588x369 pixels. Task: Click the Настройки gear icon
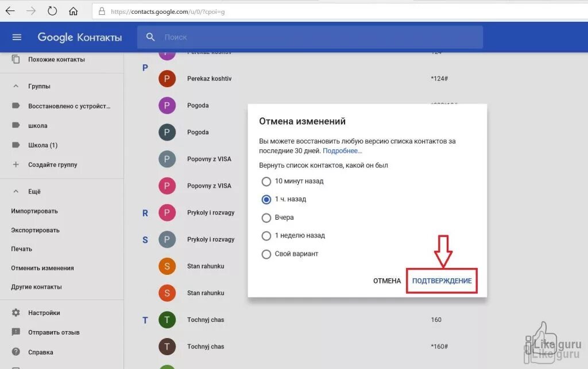pyautogui.click(x=16, y=312)
